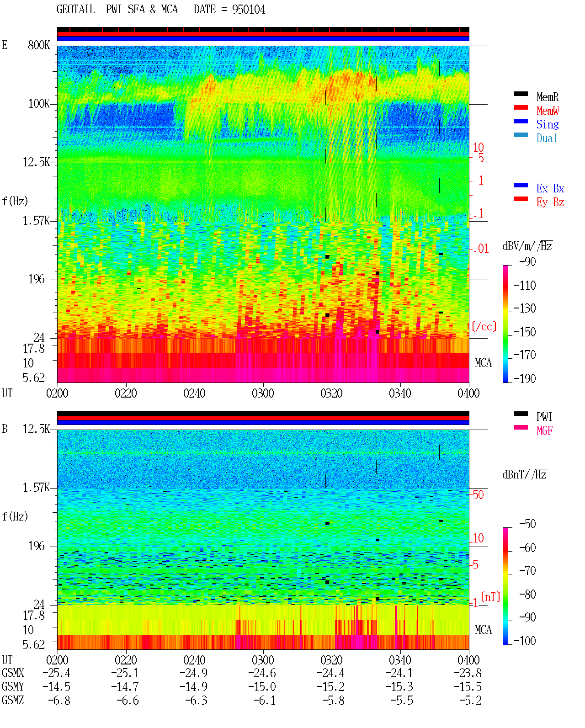Click the "Ey Bz" legend label
The image size is (585, 728).
coord(550,202)
